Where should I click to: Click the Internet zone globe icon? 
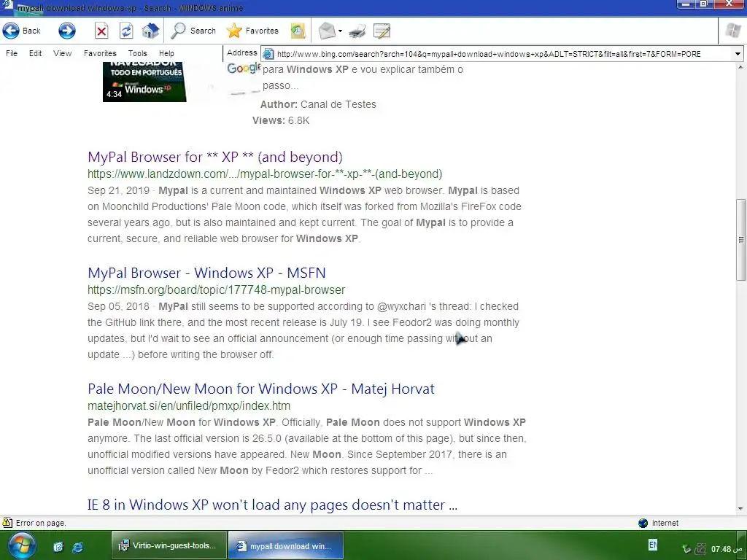(x=643, y=523)
